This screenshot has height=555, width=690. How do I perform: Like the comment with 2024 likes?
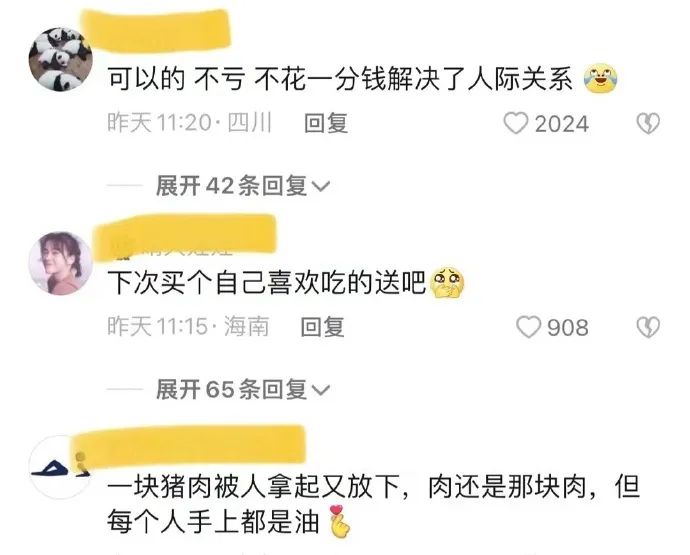516,123
